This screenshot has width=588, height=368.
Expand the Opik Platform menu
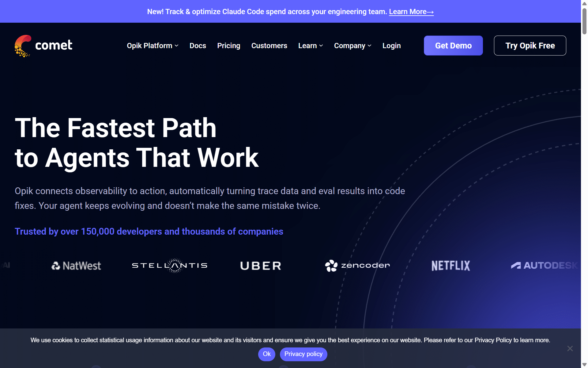(x=153, y=46)
